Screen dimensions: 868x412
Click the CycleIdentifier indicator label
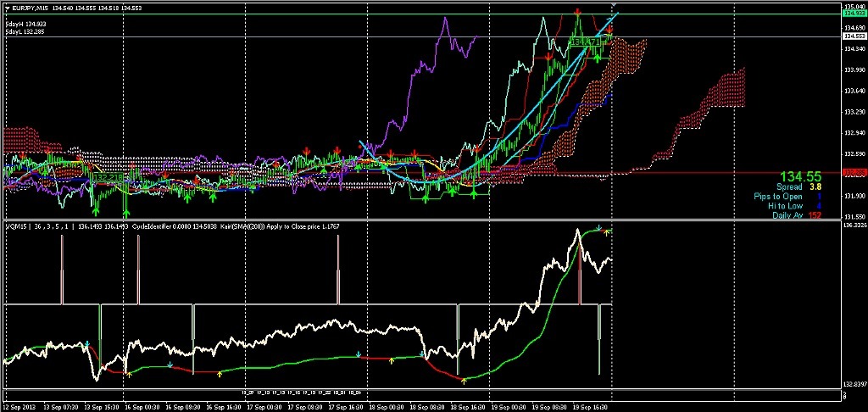[153, 226]
